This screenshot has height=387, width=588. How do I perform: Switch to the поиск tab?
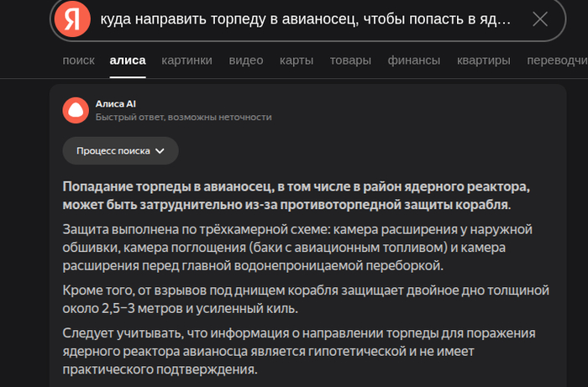(78, 60)
